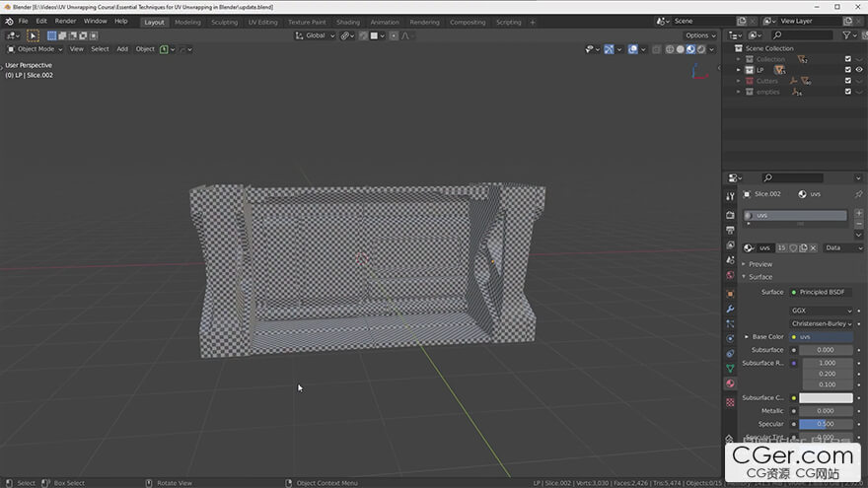Open the File menu

(x=24, y=21)
